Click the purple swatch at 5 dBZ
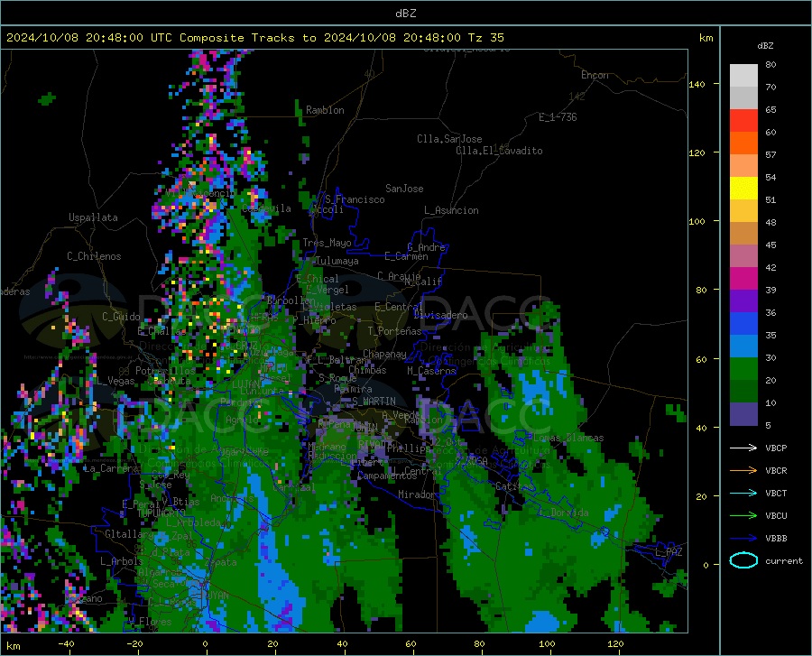The height and width of the screenshot is (656, 812). (743, 414)
